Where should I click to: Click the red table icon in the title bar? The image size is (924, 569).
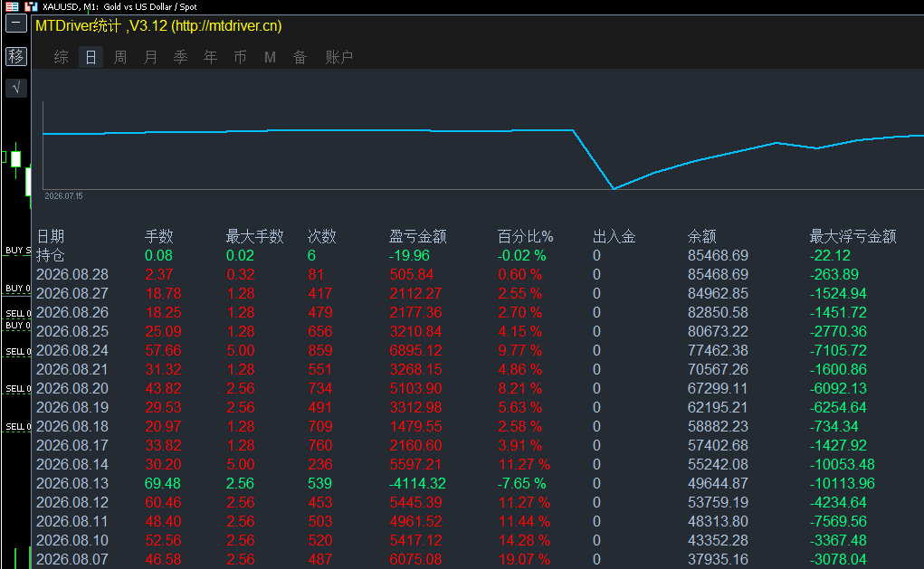12,6
